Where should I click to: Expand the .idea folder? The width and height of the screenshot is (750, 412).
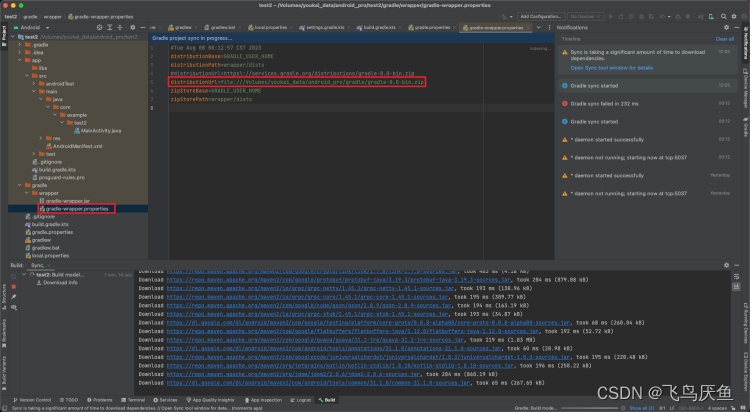coord(20,53)
